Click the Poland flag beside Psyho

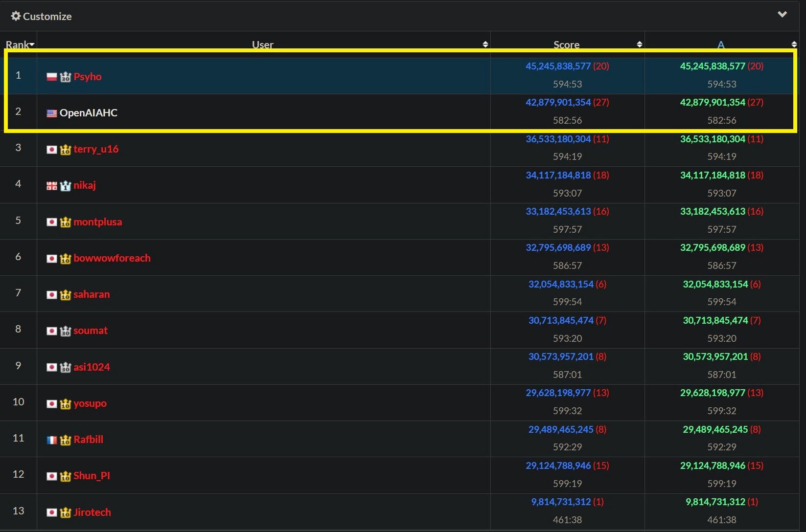point(52,77)
